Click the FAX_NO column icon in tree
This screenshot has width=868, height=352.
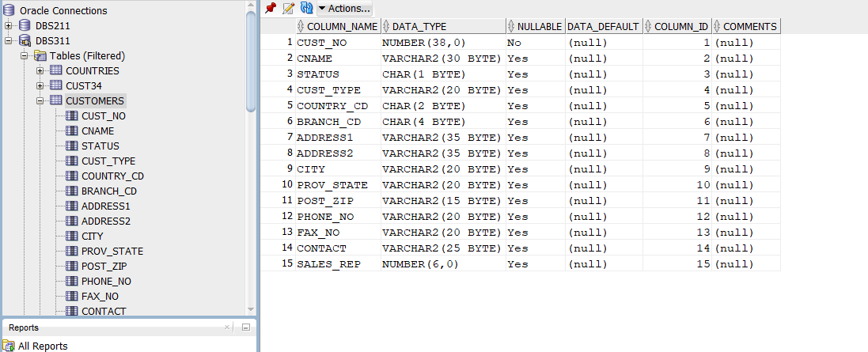coord(71,296)
